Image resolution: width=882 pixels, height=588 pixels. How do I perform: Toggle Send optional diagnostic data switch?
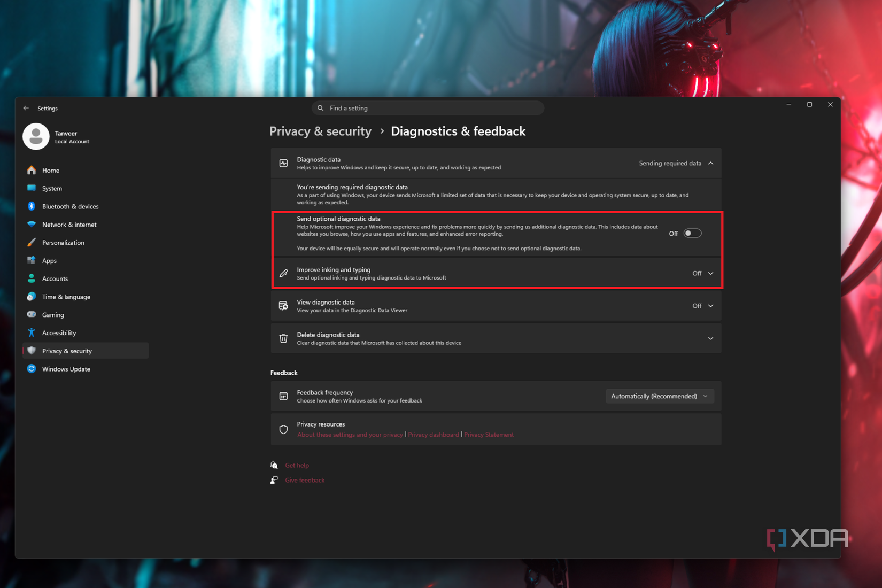(692, 234)
